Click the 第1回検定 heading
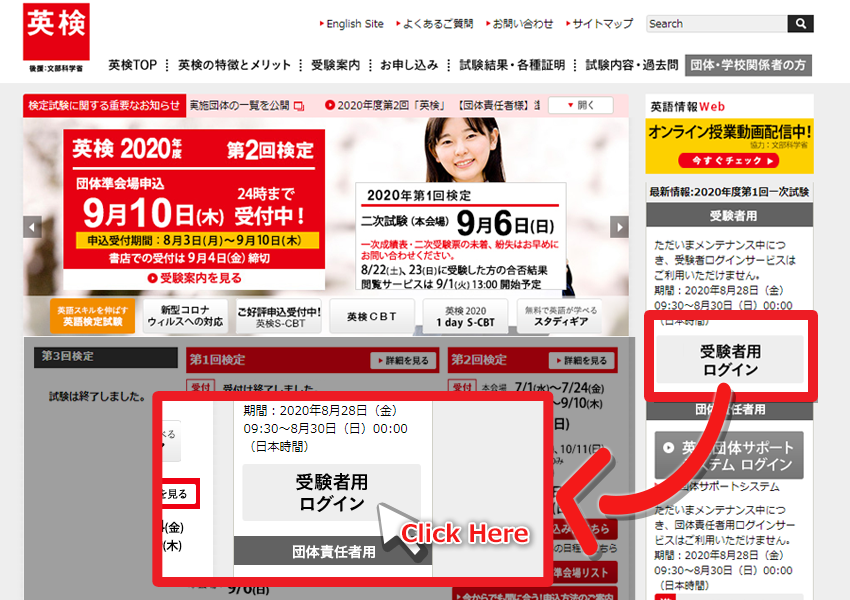 217,360
